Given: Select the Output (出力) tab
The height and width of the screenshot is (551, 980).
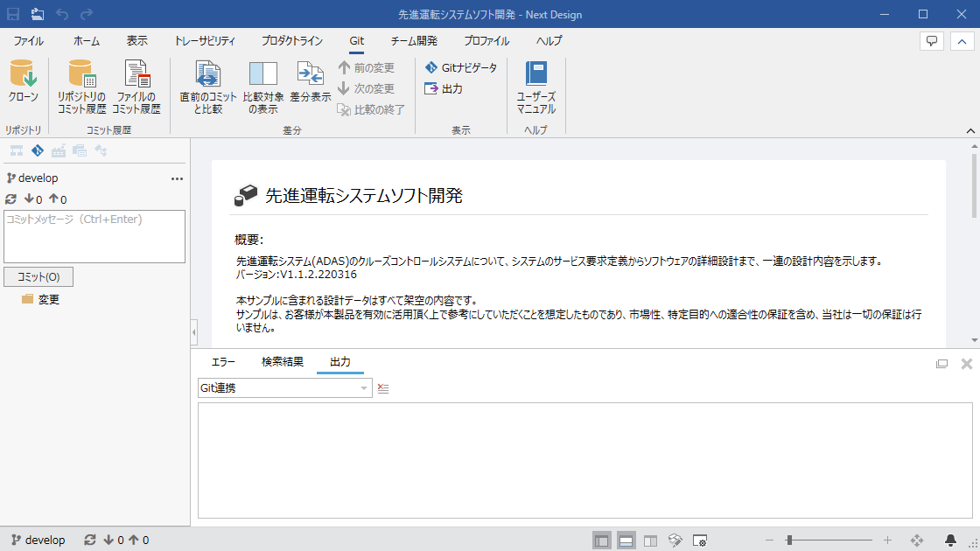Looking at the screenshot, I should pos(340,362).
